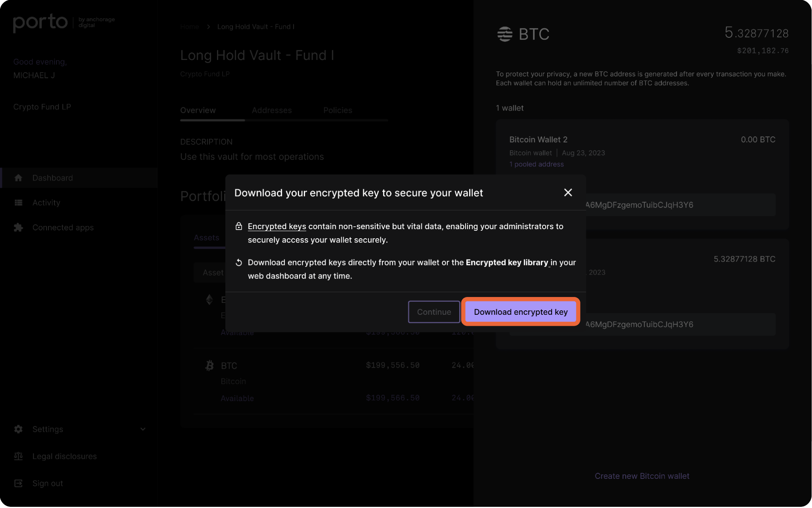Select the Assets tab in Portfolio

pos(206,238)
